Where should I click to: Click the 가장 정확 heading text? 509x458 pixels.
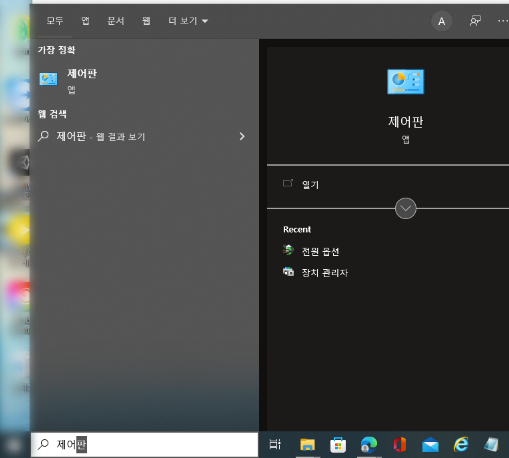click(56, 50)
